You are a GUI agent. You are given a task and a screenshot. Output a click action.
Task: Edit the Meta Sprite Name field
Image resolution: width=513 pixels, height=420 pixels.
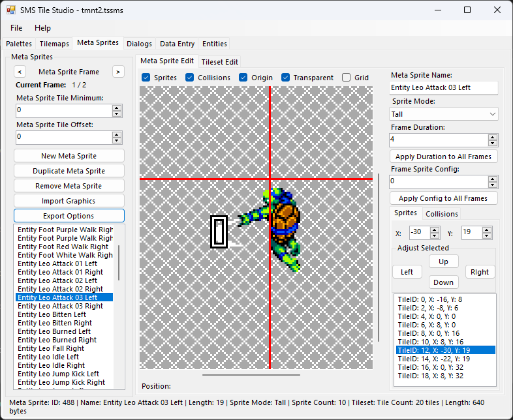pos(444,87)
